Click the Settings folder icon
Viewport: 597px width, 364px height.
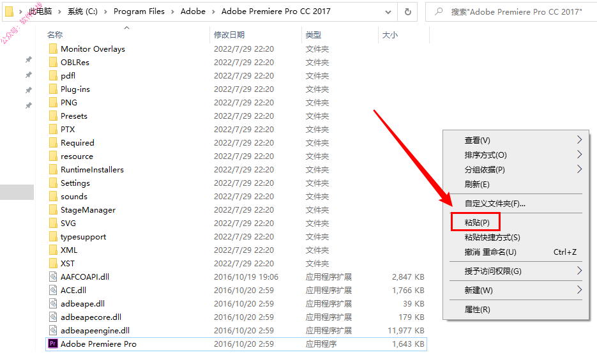click(x=53, y=183)
